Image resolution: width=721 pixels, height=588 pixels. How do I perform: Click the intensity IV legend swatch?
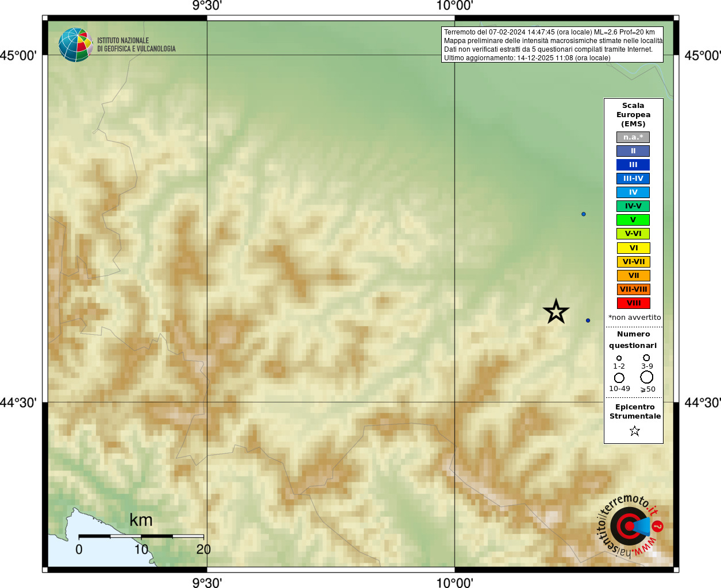(633, 192)
